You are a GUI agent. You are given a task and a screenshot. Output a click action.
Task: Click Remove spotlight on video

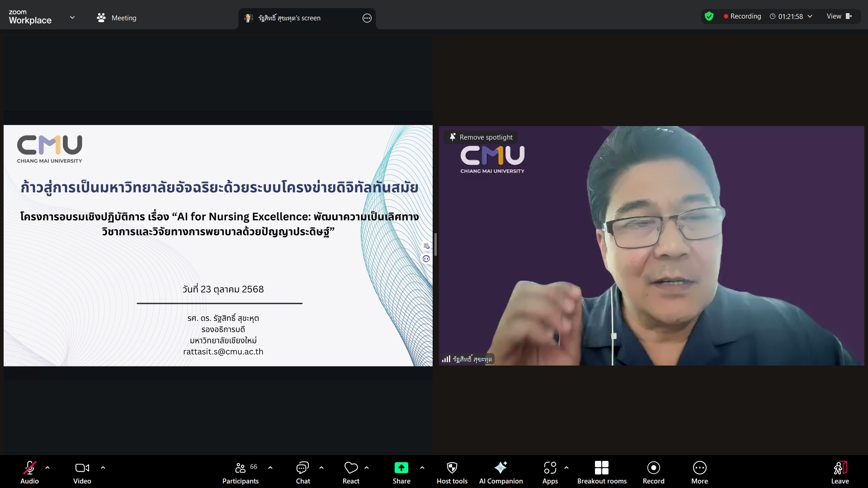pyautogui.click(x=481, y=137)
